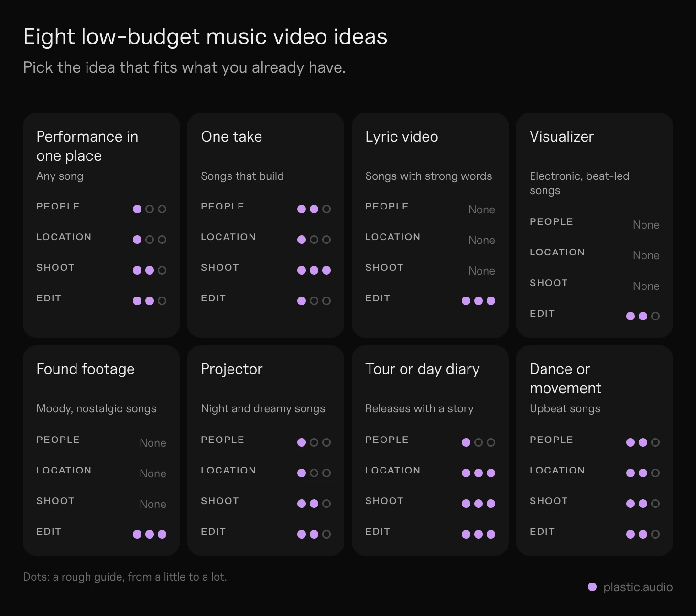Viewport: 696px width, 616px height.
Task: Click the EDIT dot rating in Visualizer card
Action: pos(643,316)
